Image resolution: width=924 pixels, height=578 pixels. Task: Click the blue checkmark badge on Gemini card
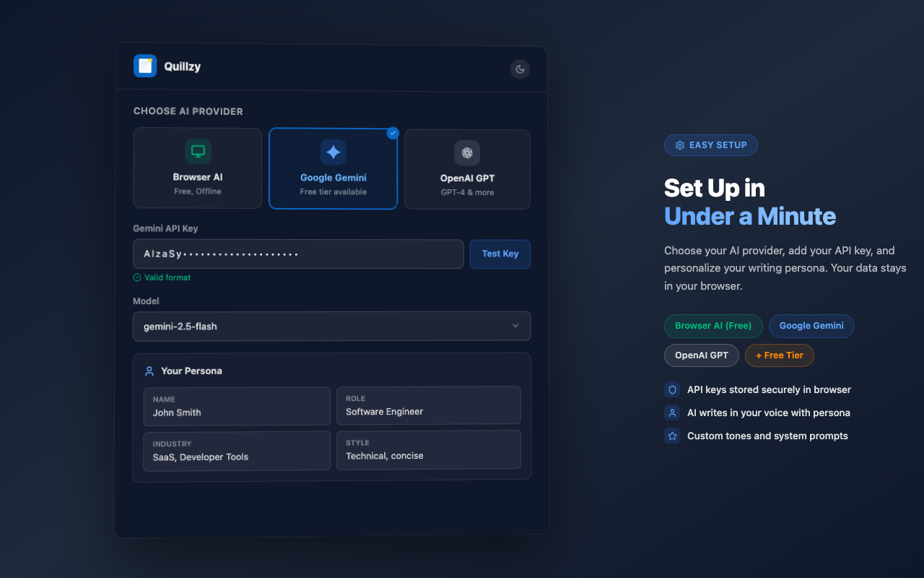click(x=393, y=132)
